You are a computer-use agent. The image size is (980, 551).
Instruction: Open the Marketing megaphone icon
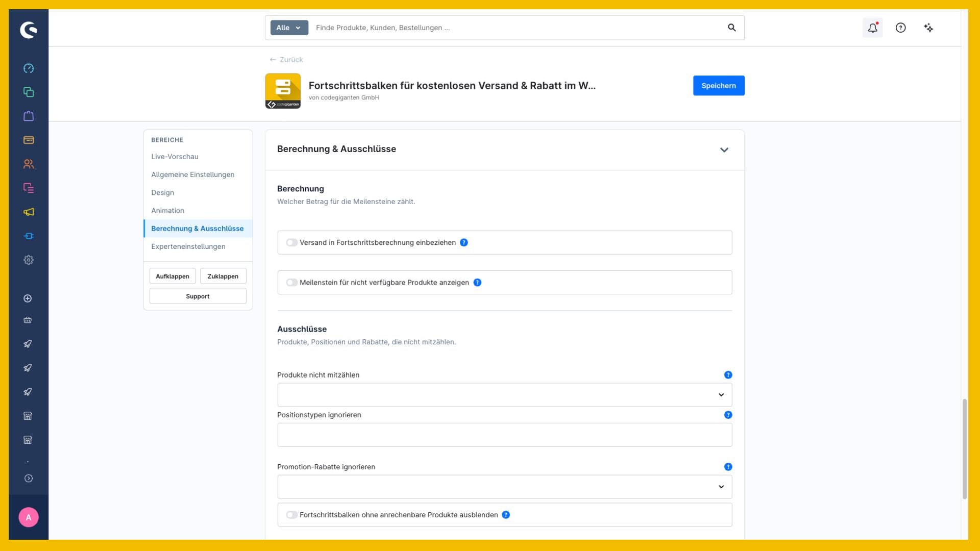coord(29,212)
